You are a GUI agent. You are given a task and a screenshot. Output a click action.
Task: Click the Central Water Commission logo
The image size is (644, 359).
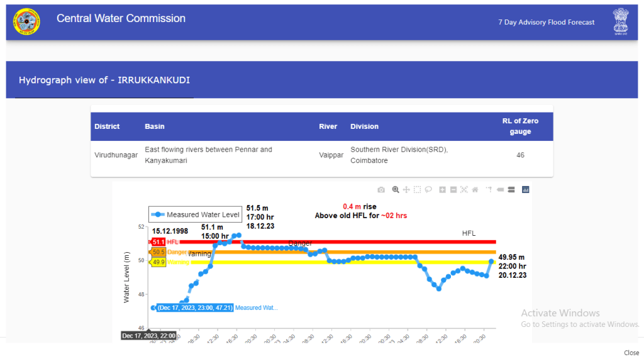pyautogui.click(x=27, y=22)
